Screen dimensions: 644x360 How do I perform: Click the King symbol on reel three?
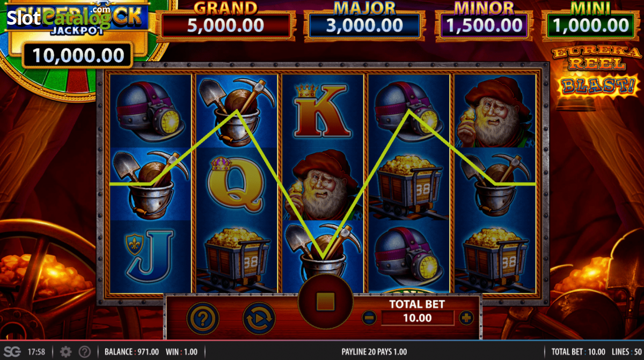(322, 110)
